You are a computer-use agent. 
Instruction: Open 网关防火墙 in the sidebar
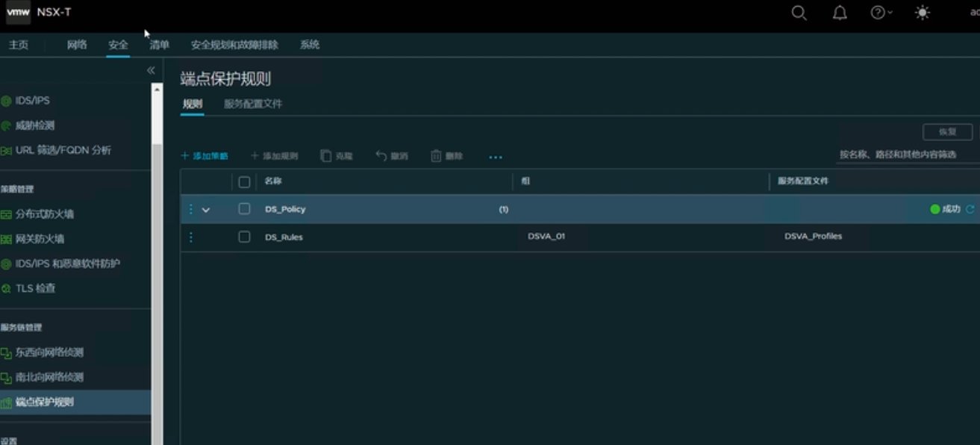click(40, 239)
